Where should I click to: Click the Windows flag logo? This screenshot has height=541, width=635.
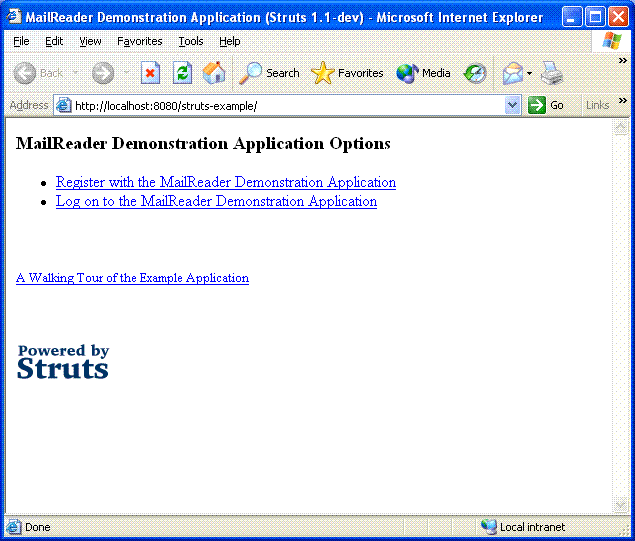(x=612, y=41)
